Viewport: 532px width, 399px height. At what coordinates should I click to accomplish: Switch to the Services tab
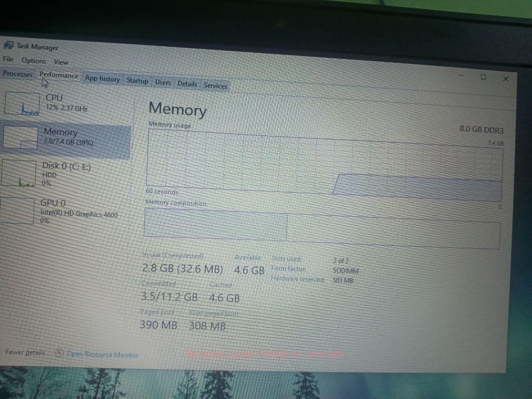pyautogui.click(x=215, y=86)
